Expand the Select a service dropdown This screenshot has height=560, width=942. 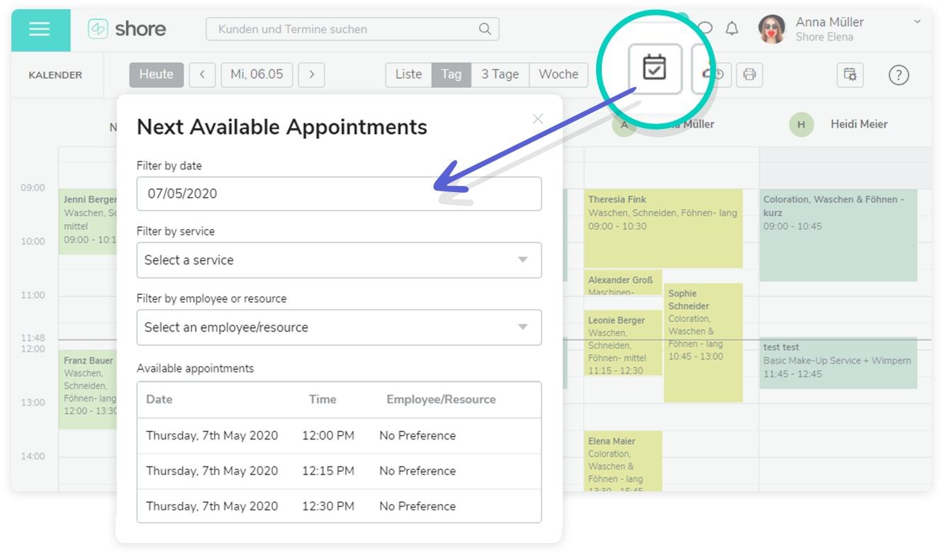coord(339,260)
